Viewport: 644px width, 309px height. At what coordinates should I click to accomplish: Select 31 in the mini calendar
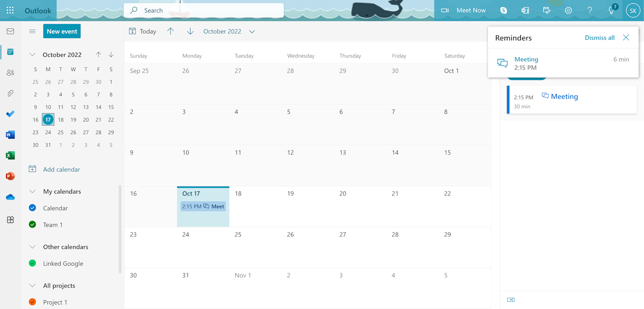tap(48, 145)
